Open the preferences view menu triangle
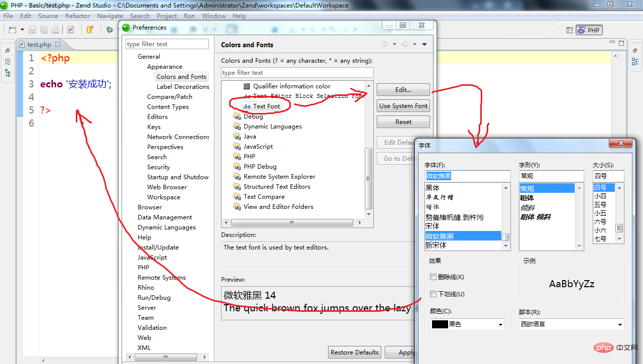This screenshot has width=643, height=364. 424,44
